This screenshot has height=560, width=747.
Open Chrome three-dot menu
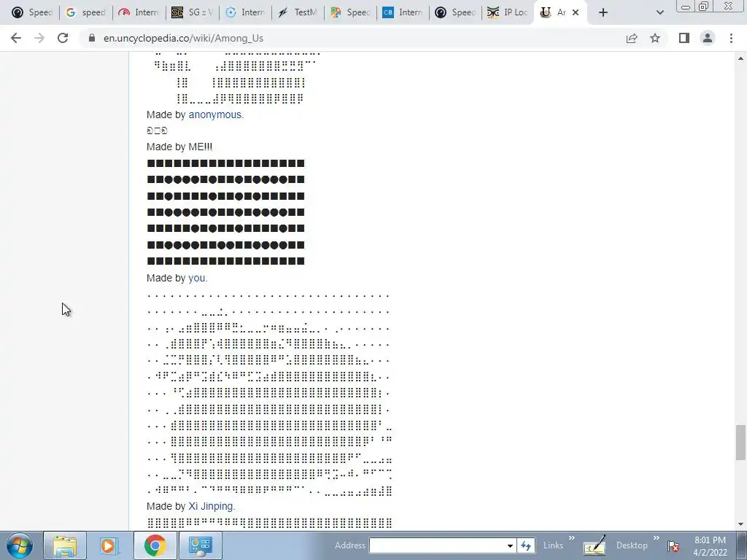[x=731, y=38]
